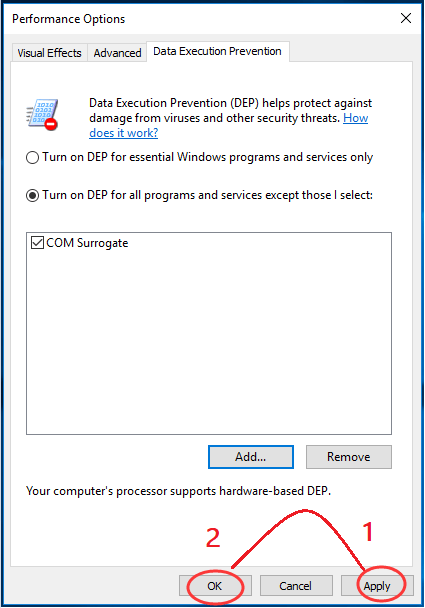425x608 pixels.
Task: Click the Performance Options title bar
Action: [x=194, y=19]
